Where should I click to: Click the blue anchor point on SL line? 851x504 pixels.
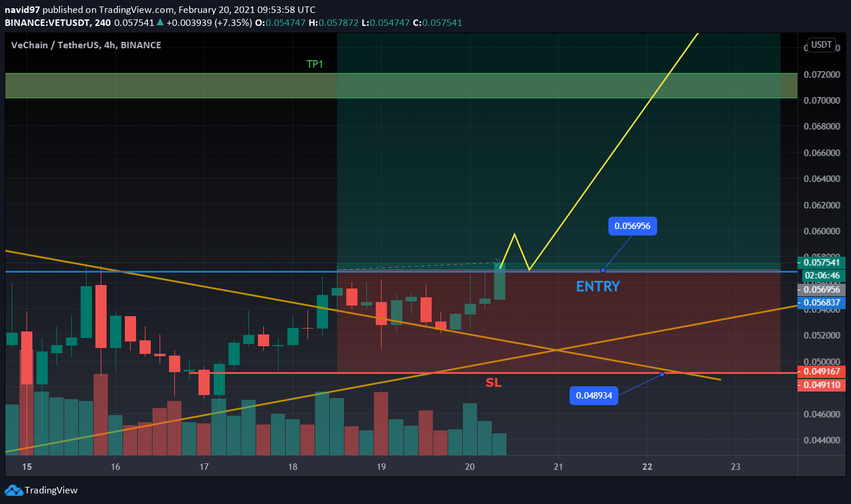tap(662, 374)
